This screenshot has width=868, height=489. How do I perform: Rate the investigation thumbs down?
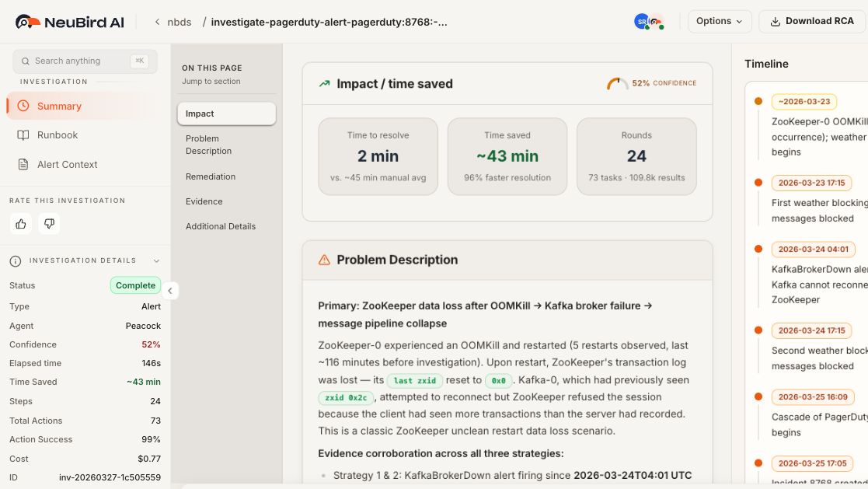click(x=49, y=224)
